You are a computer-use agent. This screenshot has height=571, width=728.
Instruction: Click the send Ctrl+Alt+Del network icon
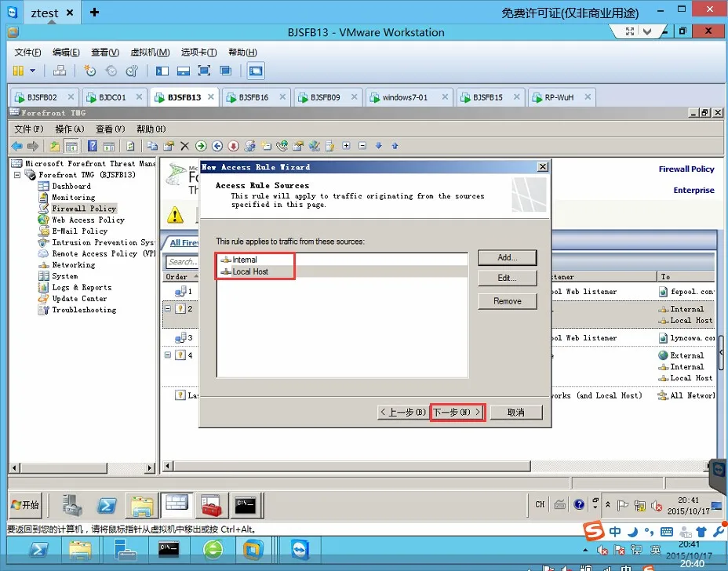pyautogui.click(x=60, y=71)
